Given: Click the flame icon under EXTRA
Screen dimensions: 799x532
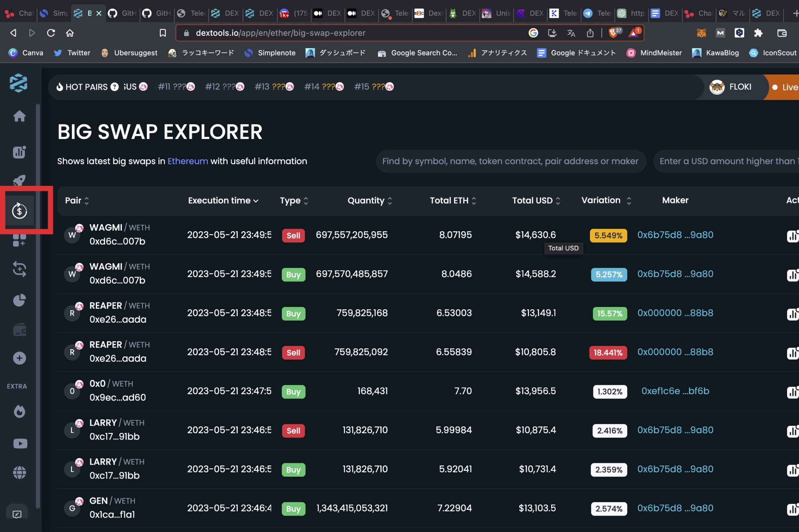Looking at the screenshot, I should [x=19, y=412].
